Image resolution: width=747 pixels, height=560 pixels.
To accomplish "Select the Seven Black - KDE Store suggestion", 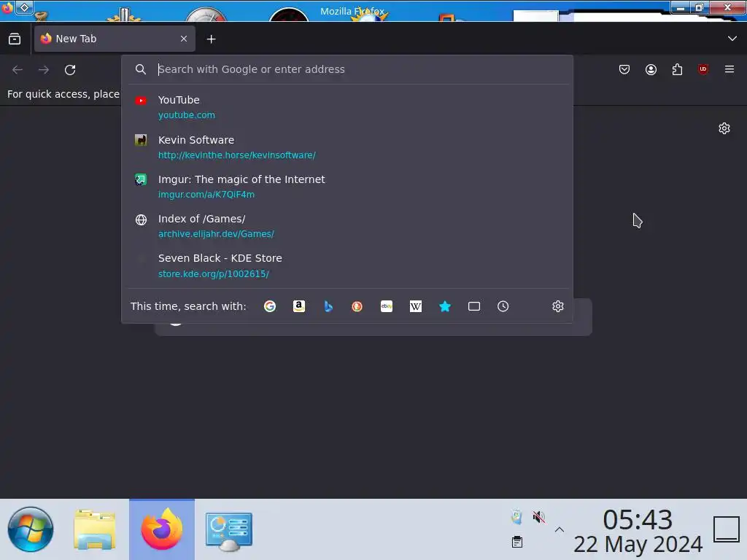I will click(x=347, y=265).
